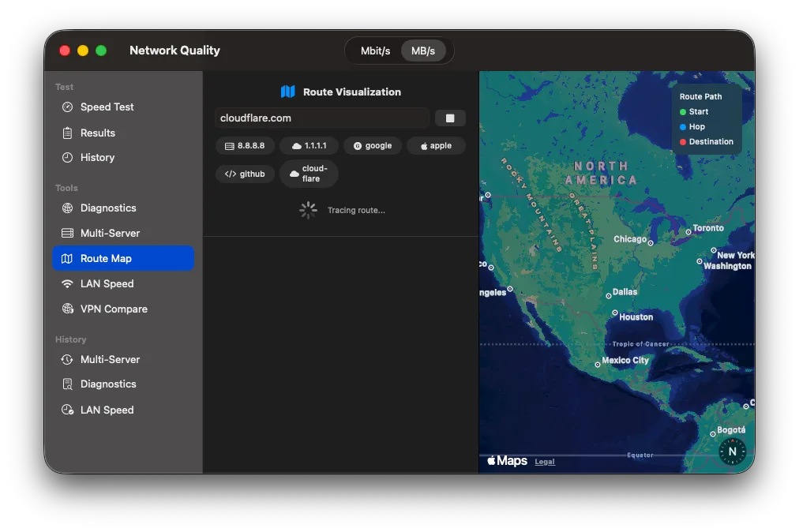
Task: Click the Washington label on the map
Action: pos(727,266)
